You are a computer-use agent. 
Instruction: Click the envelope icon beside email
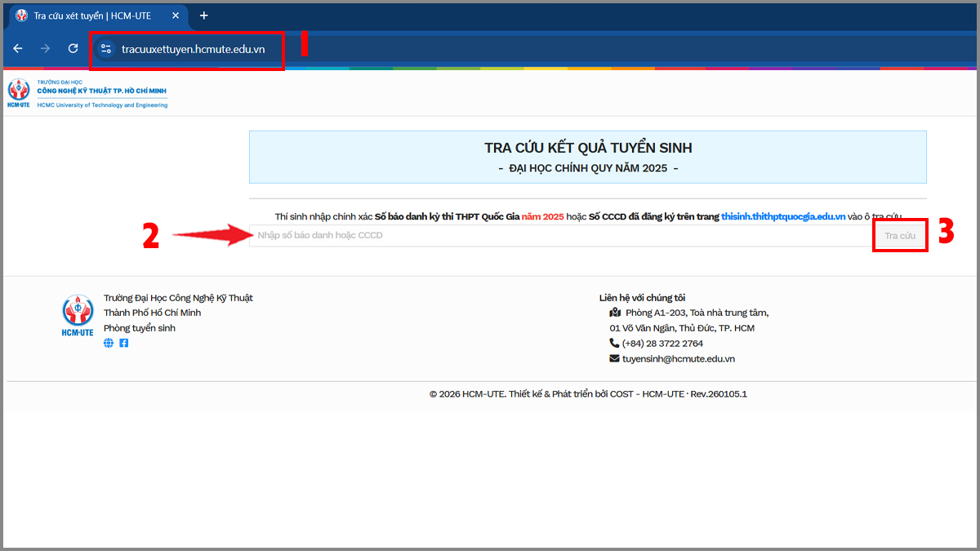tap(614, 358)
